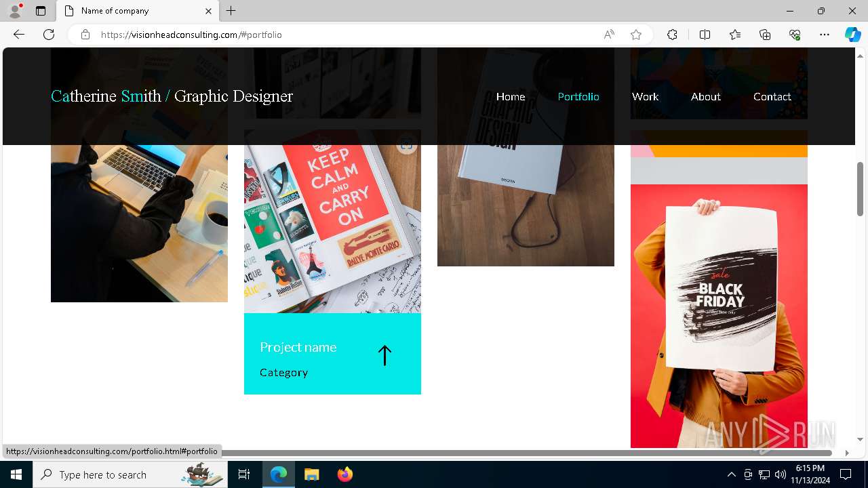868x488 pixels.
Task: Open the notification center icon
Action: (x=846, y=474)
